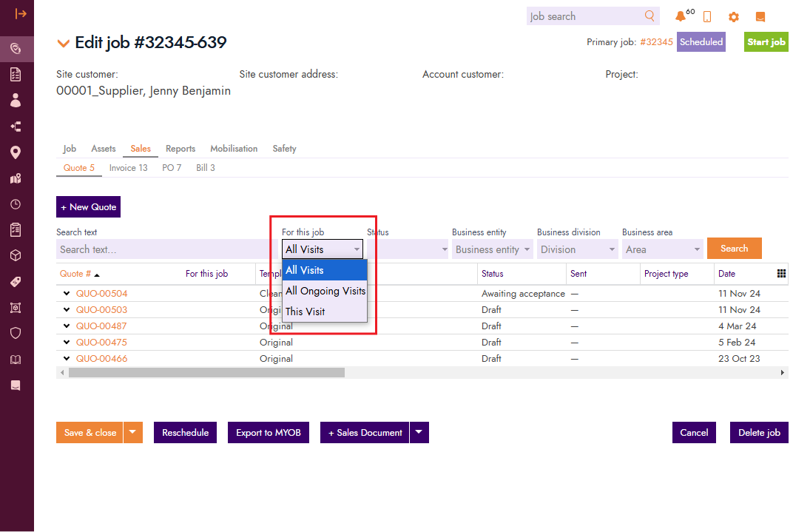Switch to the Mobilisation tab

coord(234,149)
